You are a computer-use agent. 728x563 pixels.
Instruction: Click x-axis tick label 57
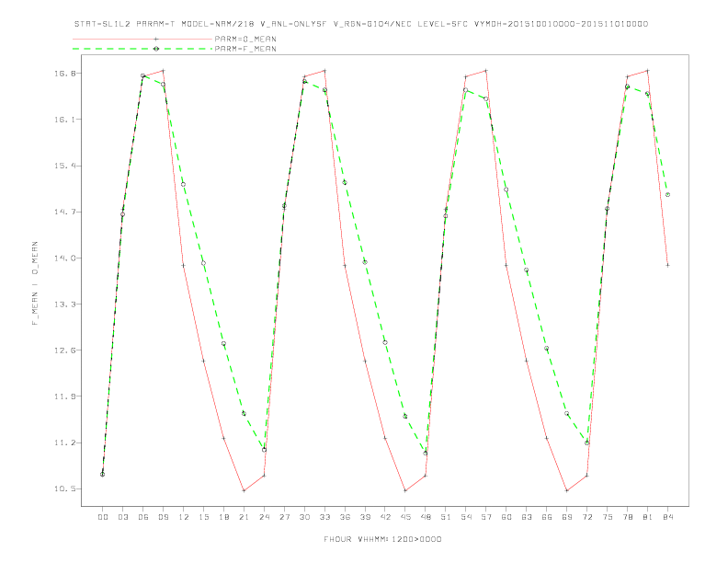[x=486, y=517]
